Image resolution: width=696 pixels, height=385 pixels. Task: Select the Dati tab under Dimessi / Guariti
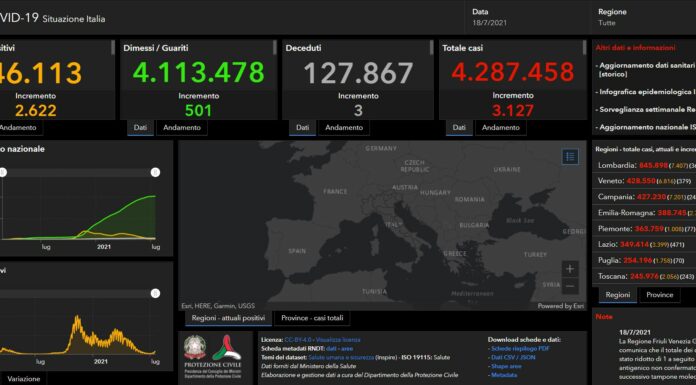point(140,127)
